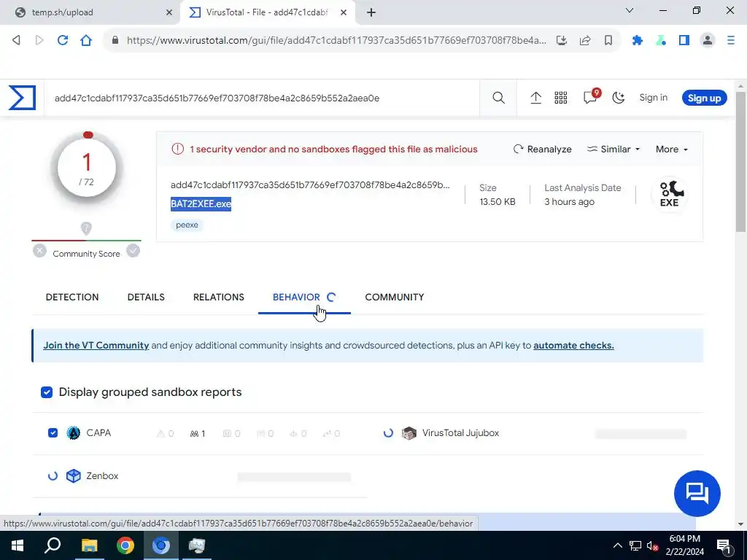Open Windows notification center
The height and width of the screenshot is (560, 747).
(x=724, y=545)
